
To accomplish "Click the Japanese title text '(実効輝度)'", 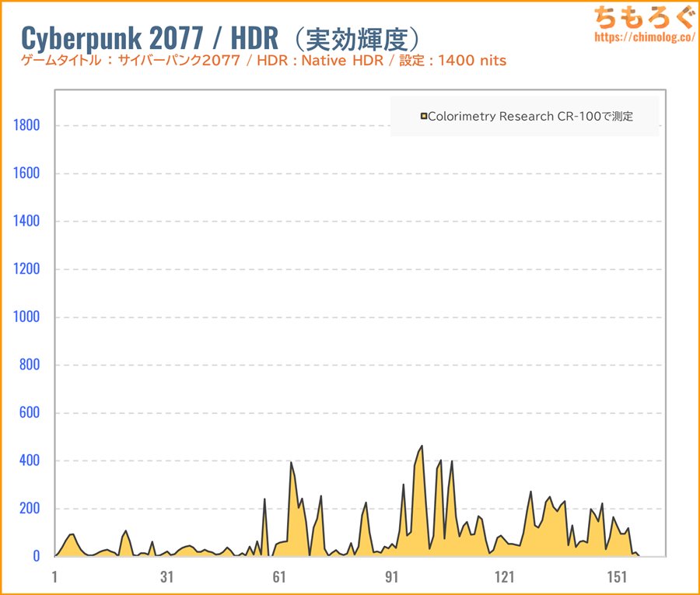I will point(357,40).
